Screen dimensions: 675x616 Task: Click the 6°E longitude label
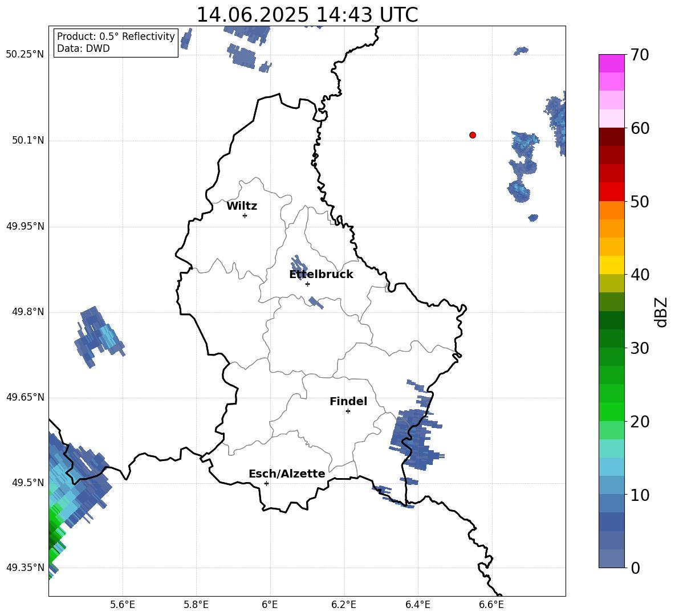click(x=270, y=605)
